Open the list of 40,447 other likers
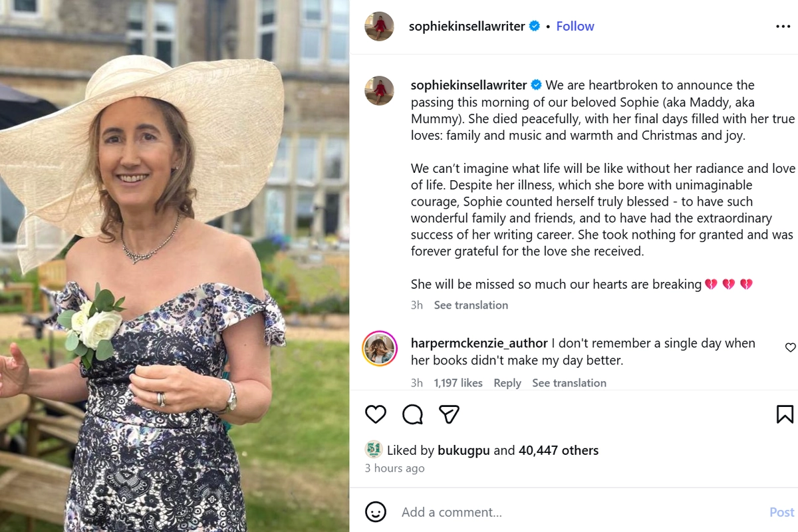 tap(558, 450)
